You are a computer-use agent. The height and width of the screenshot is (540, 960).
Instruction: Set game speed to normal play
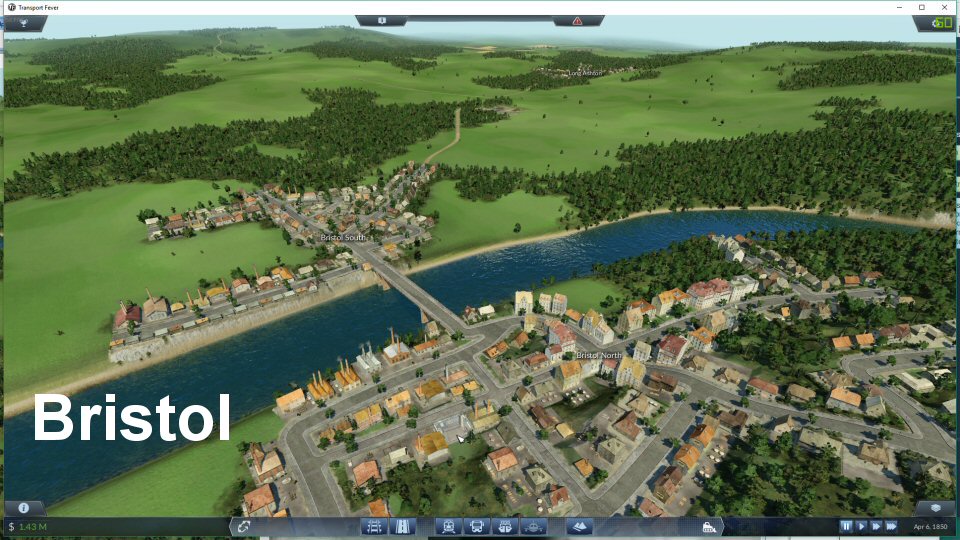tap(861, 526)
